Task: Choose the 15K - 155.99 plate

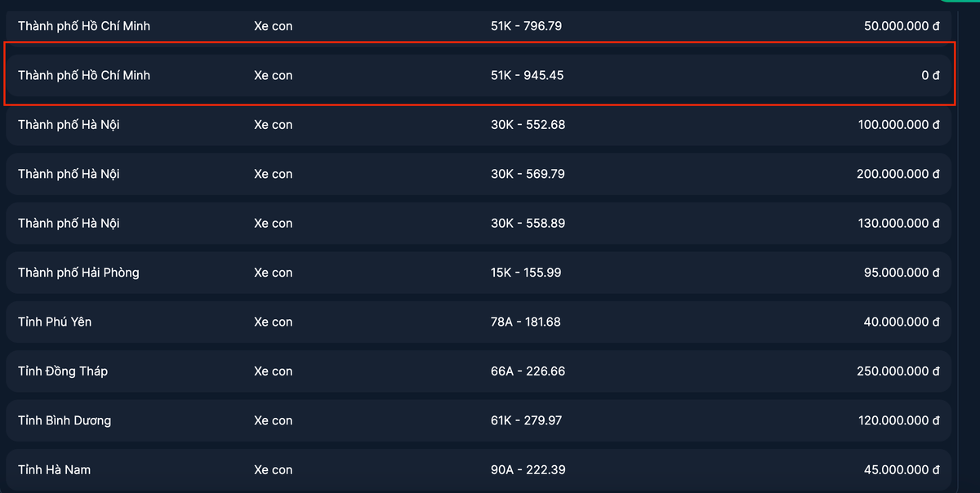Action: pyautogui.click(x=526, y=273)
